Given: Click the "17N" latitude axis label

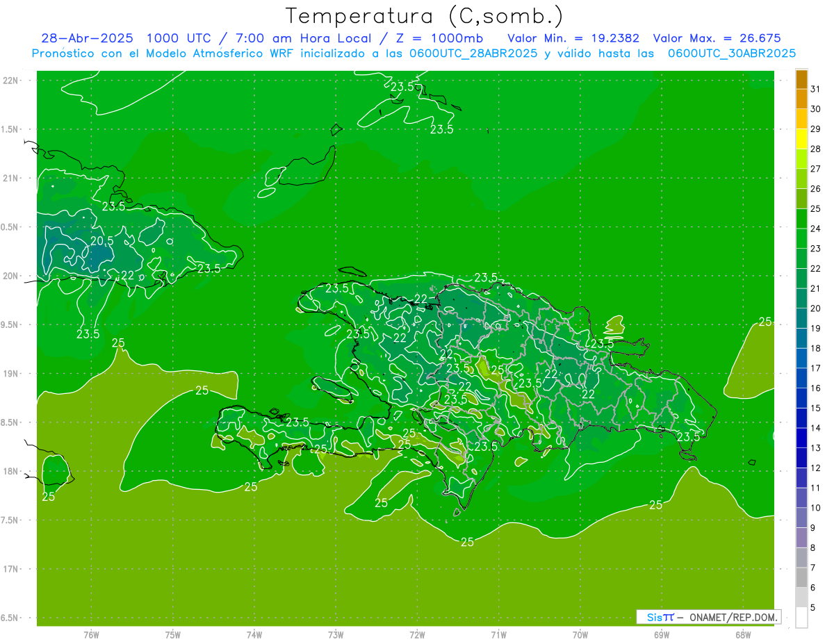Looking at the screenshot, I should click(x=12, y=569).
